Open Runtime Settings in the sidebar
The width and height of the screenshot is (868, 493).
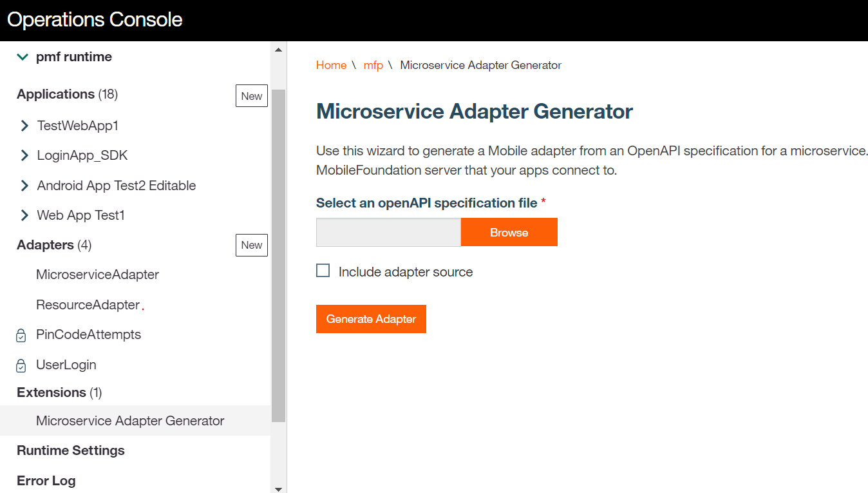pyautogui.click(x=71, y=450)
